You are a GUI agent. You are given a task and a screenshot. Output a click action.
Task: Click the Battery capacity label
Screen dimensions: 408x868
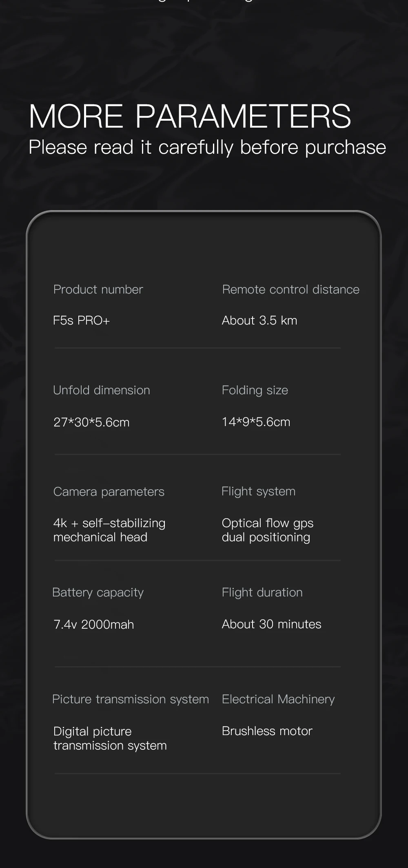[98, 593]
